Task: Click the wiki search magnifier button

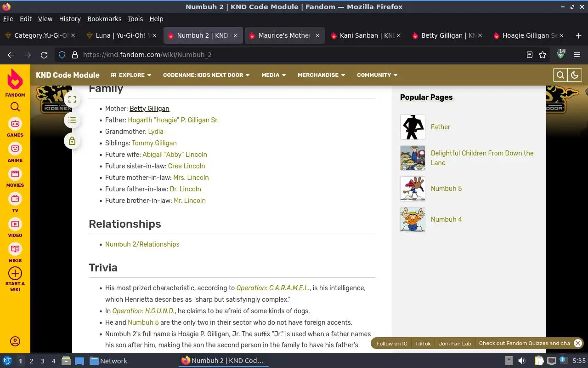Action: (x=560, y=75)
